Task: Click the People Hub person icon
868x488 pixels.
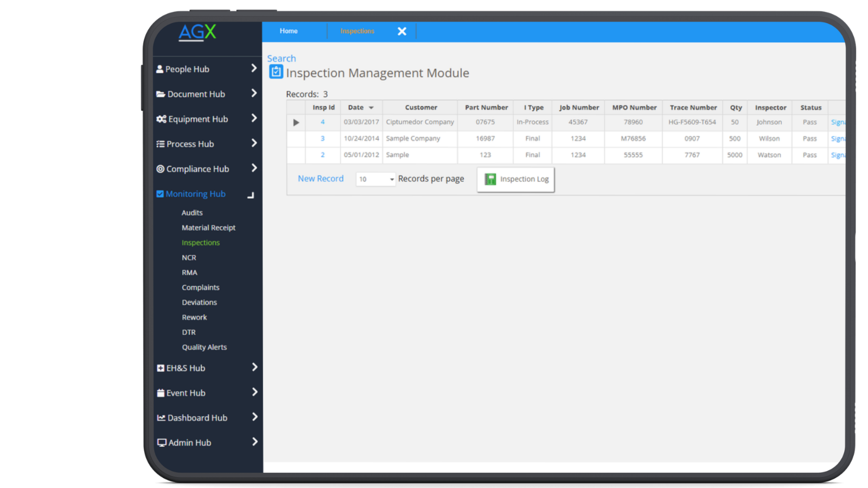Action: pos(159,69)
